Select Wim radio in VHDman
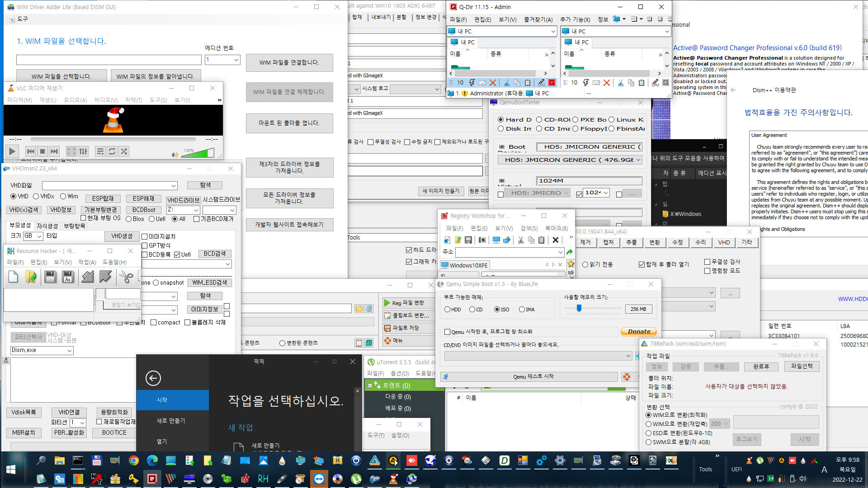The image size is (868, 488). pos(63,197)
